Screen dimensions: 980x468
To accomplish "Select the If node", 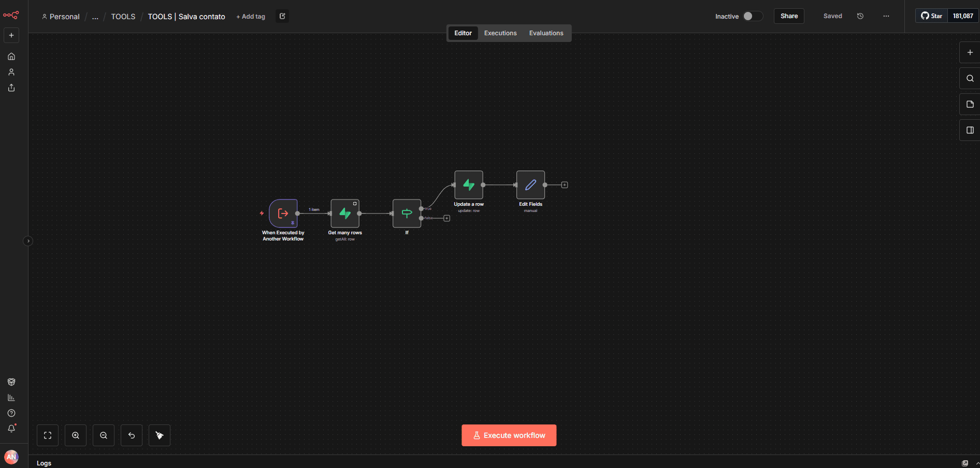I will pos(407,214).
